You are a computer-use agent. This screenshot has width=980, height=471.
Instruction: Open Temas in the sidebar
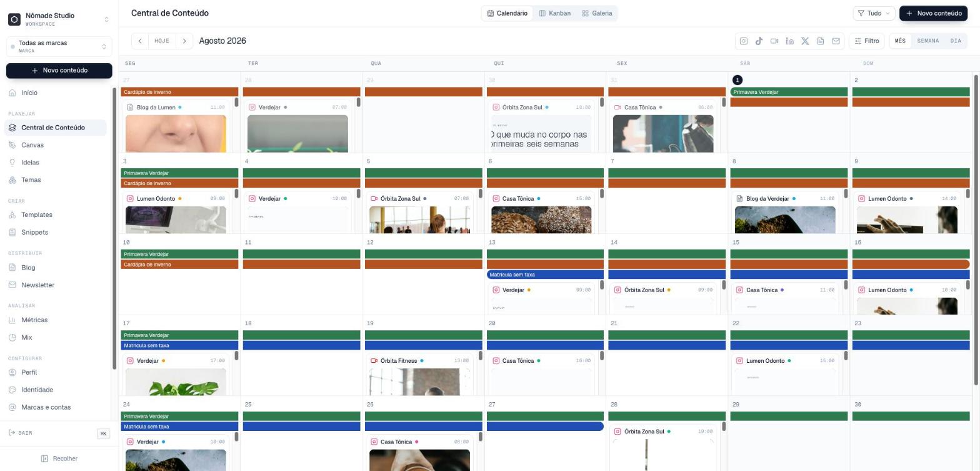click(56, 180)
